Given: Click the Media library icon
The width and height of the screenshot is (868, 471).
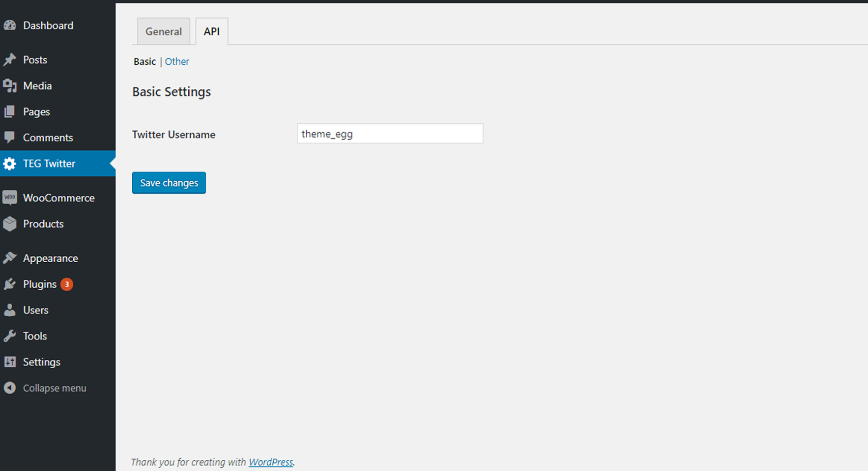Looking at the screenshot, I should tap(10, 86).
